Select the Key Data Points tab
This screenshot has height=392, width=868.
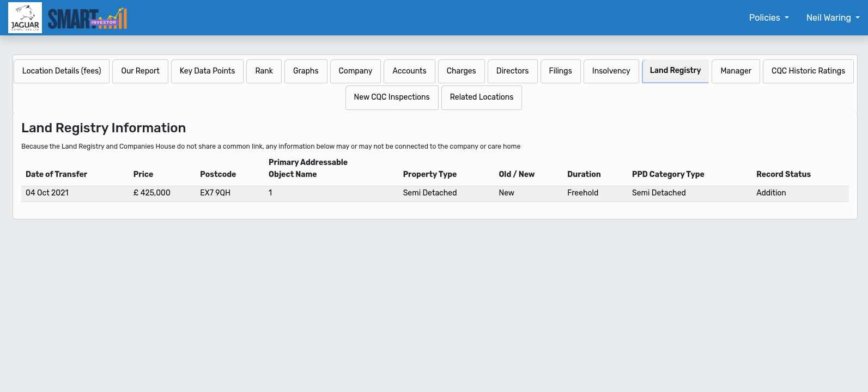click(x=207, y=71)
